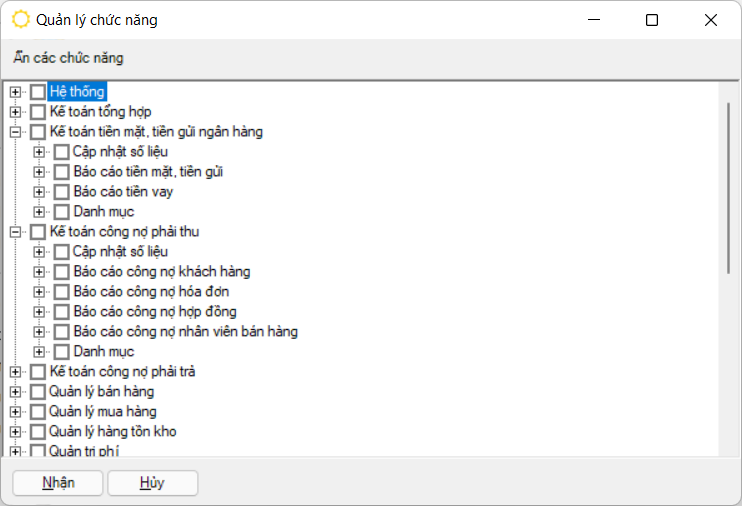Tick Báo cáo công nợ khách hàng checkbox
742x506 pixels.
(62, 272)
